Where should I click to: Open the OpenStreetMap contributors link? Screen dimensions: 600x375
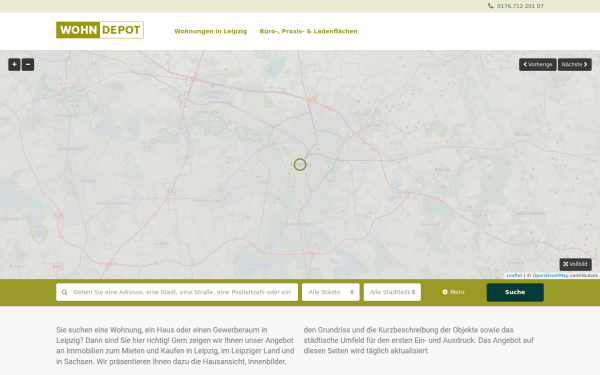pyautogui.click(x=550, y=276)
